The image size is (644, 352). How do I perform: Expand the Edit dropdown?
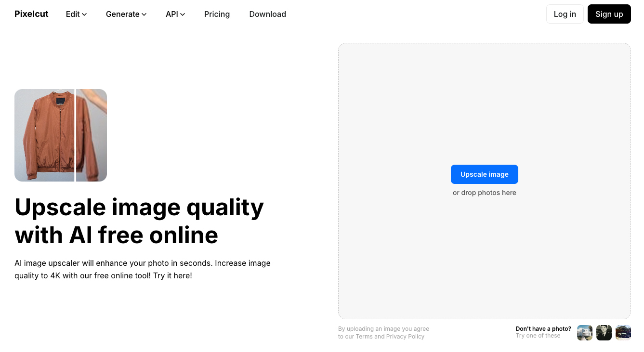click(x=76, y=14)
